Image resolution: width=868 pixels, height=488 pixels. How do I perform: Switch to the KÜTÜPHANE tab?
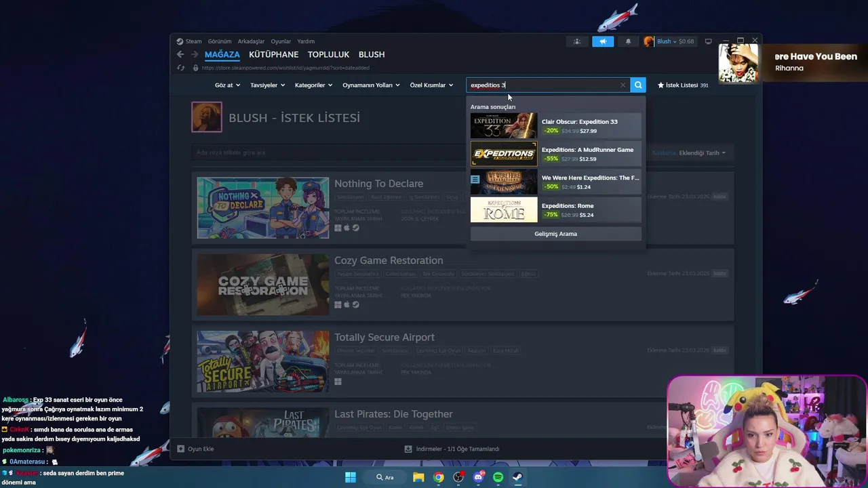(274, 54)
